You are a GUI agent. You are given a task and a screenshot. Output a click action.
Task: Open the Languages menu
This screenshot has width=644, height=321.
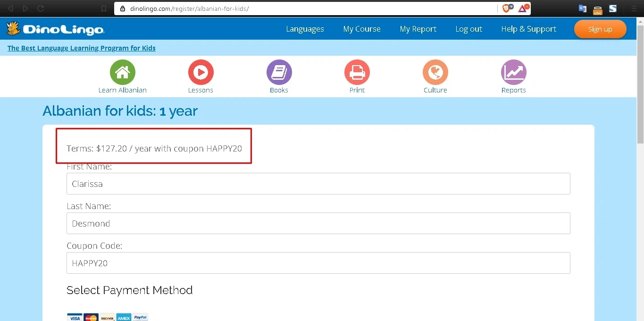point(305,29)
